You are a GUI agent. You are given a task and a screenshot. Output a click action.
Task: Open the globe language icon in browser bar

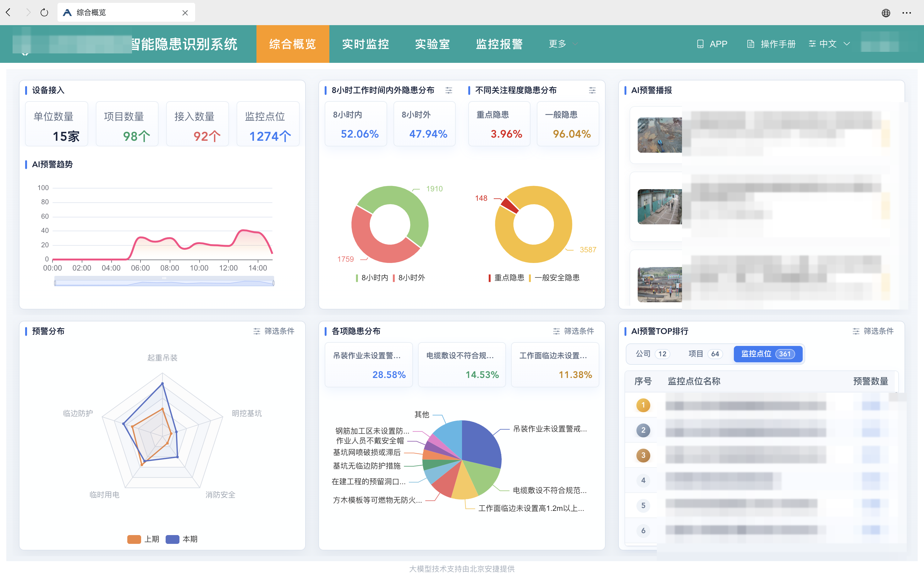886,13
